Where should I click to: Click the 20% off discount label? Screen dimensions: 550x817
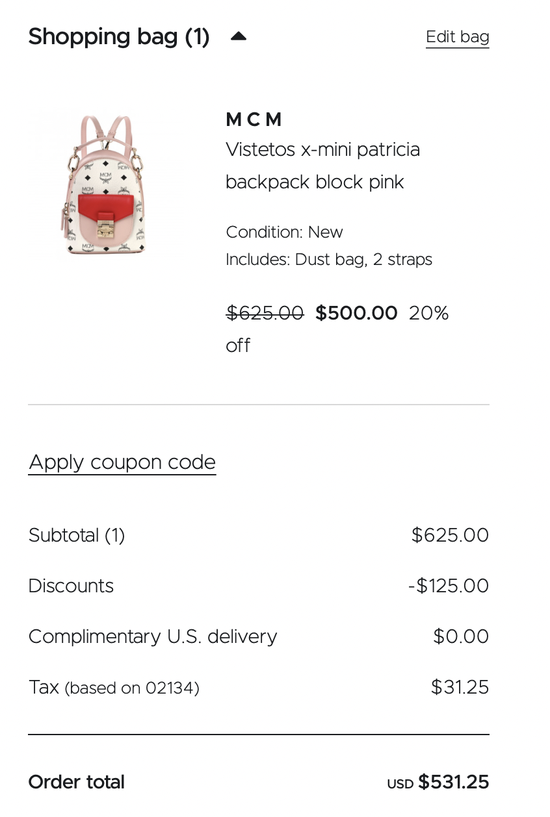pos(337,329)
